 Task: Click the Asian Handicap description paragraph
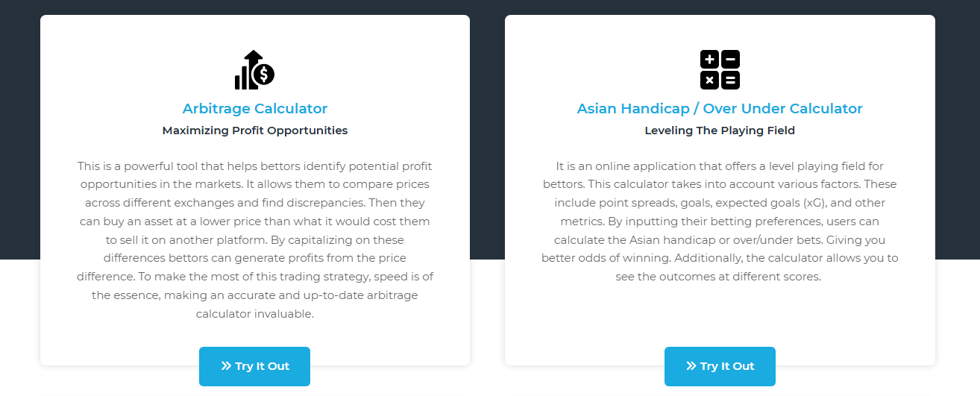click(x=720, y=221)
